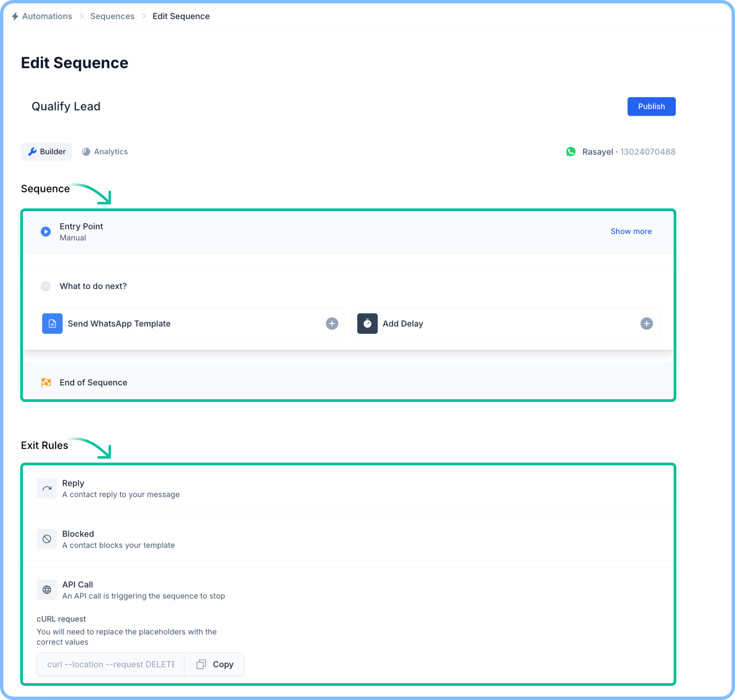
Task: Click the WhatsApp logo next to Rasayel
Action: point(570,152)
